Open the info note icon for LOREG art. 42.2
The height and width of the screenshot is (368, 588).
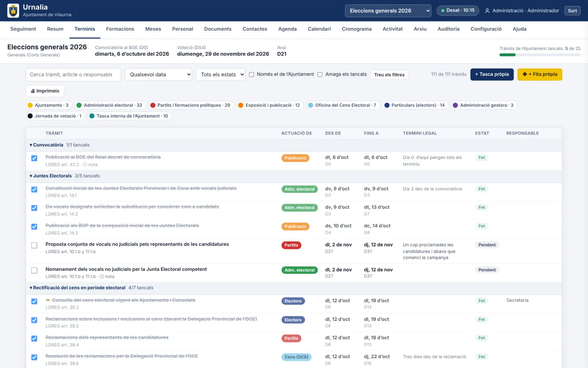[85, 165]
